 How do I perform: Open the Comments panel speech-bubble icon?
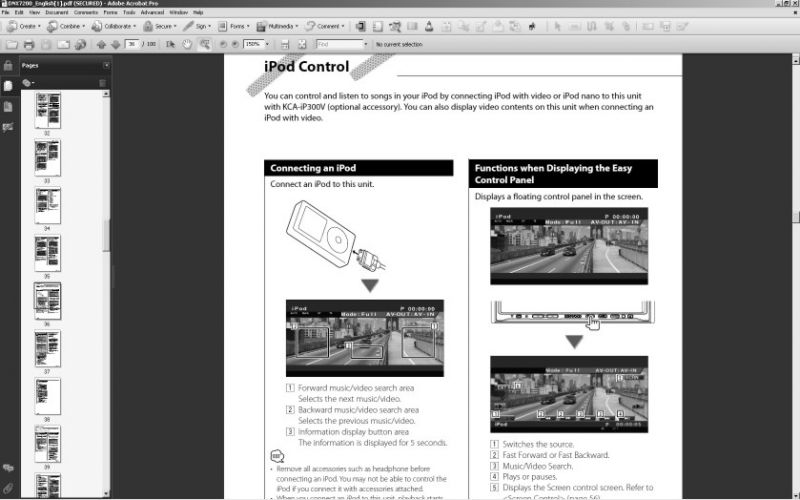pyautogui.click(x=8, y=468)
